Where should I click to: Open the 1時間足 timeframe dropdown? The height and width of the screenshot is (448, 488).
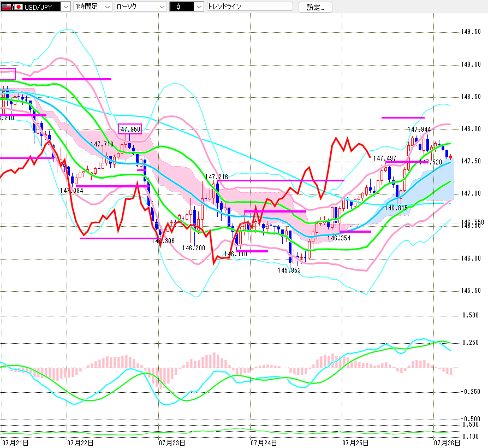pos(92,7)
